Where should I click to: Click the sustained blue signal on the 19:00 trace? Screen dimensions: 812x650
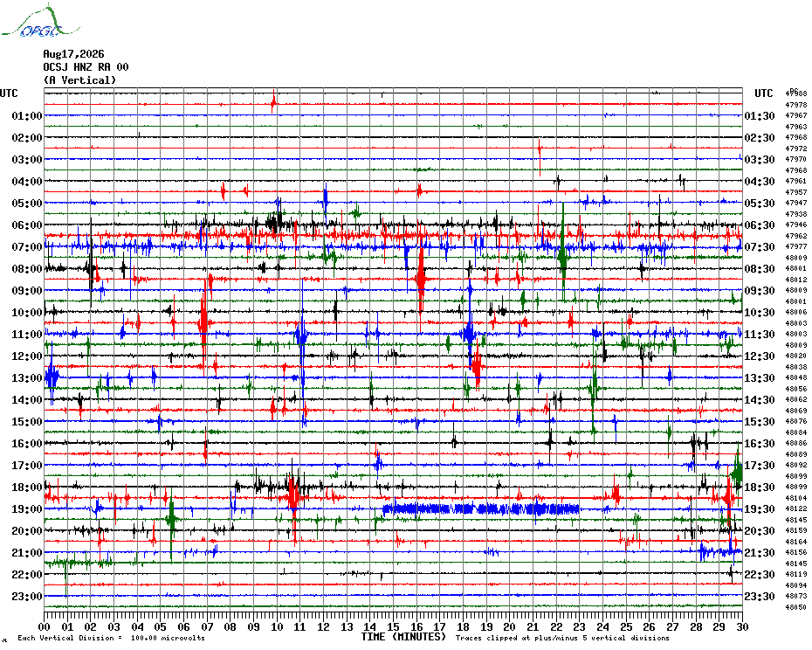[x=480, y=509]
